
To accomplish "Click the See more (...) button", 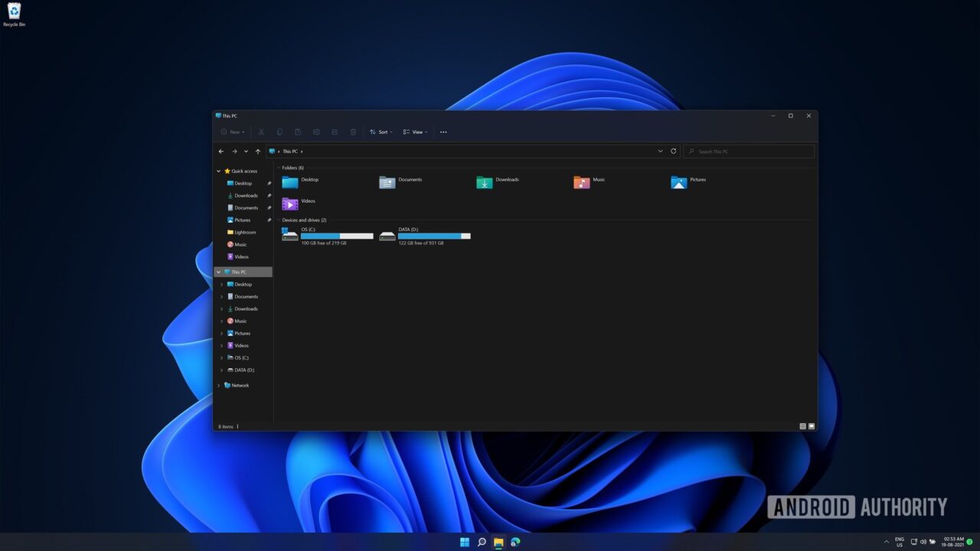I will [x=443, y=132].
